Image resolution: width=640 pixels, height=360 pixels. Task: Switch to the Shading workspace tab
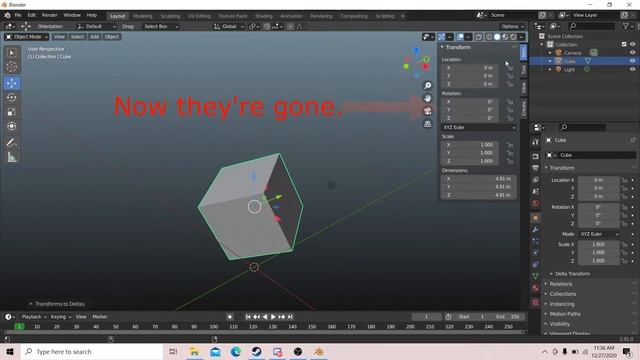(x=264, y=16)
